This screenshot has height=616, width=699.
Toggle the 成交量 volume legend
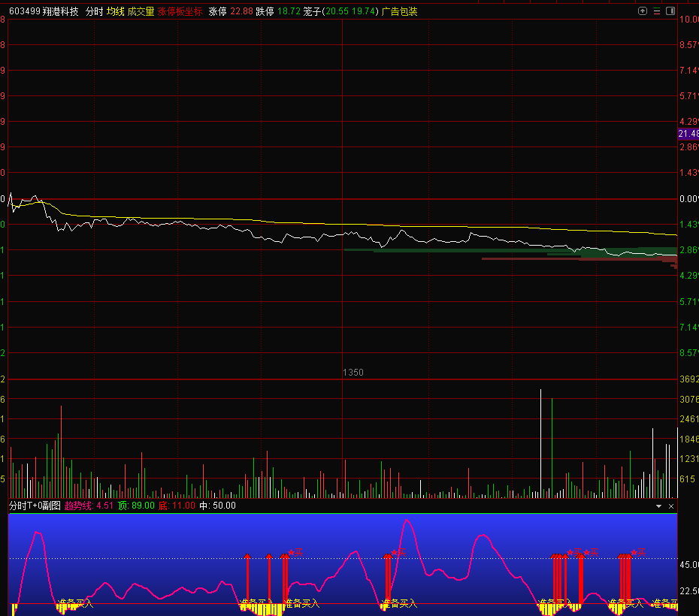pyautogui.click(x=141, y=12)
